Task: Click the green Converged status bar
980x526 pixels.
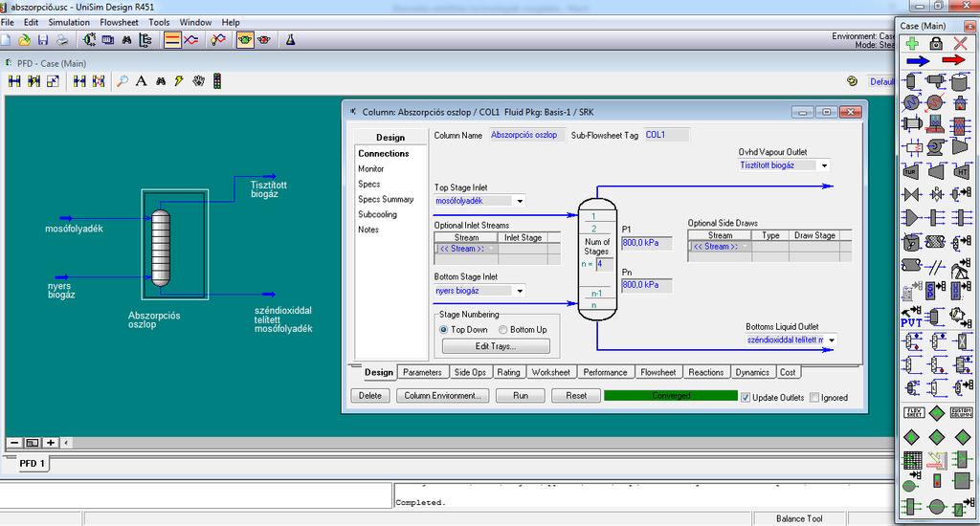Action: pyautogui.click(x=671, y=396)
